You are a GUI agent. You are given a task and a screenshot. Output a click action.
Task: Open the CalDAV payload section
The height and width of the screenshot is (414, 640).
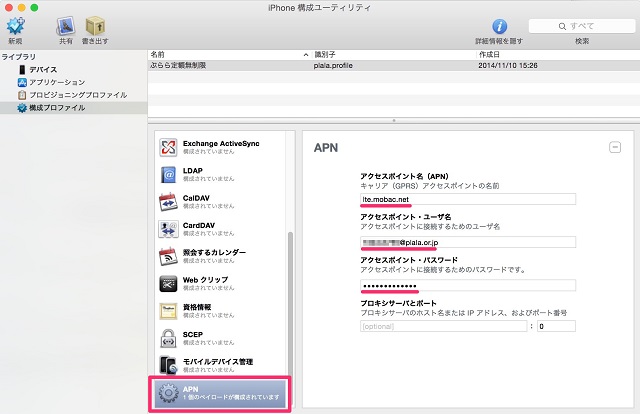click(x=220, y=202)
